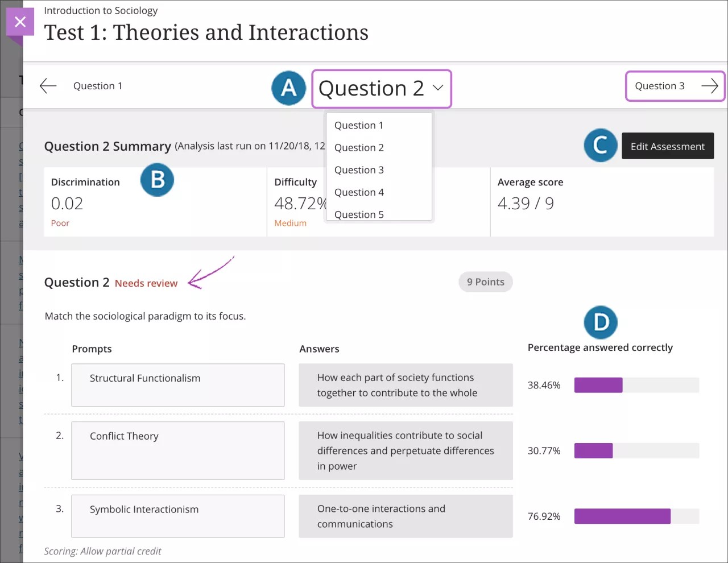Click the Needs review label

tap(146, 283)
